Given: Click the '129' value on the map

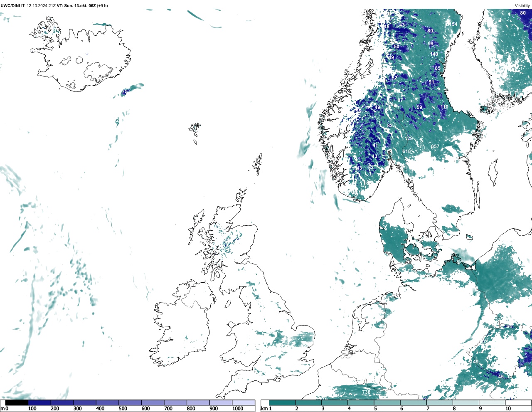Looking at the screenshot, I should 409,138.
